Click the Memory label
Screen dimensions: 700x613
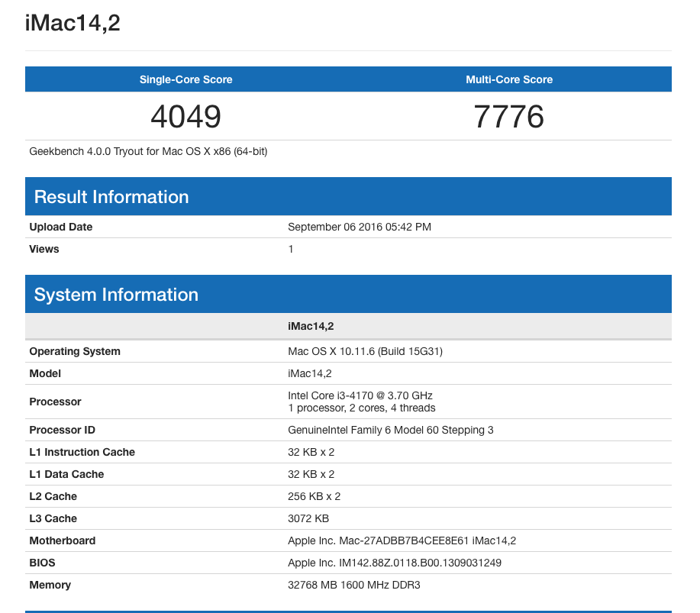click(x=50, y=585)
